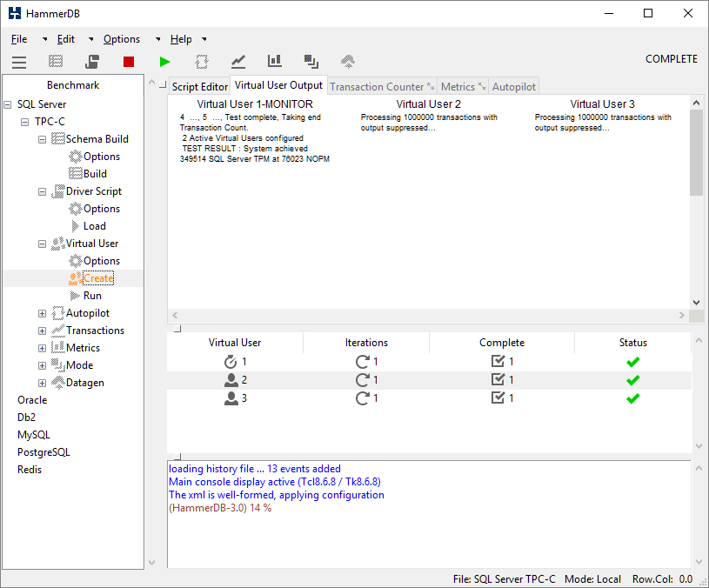This screenshot has width=709, height=588.
Task: Click the person icon for virtual user 2
Action: point(231,380)
